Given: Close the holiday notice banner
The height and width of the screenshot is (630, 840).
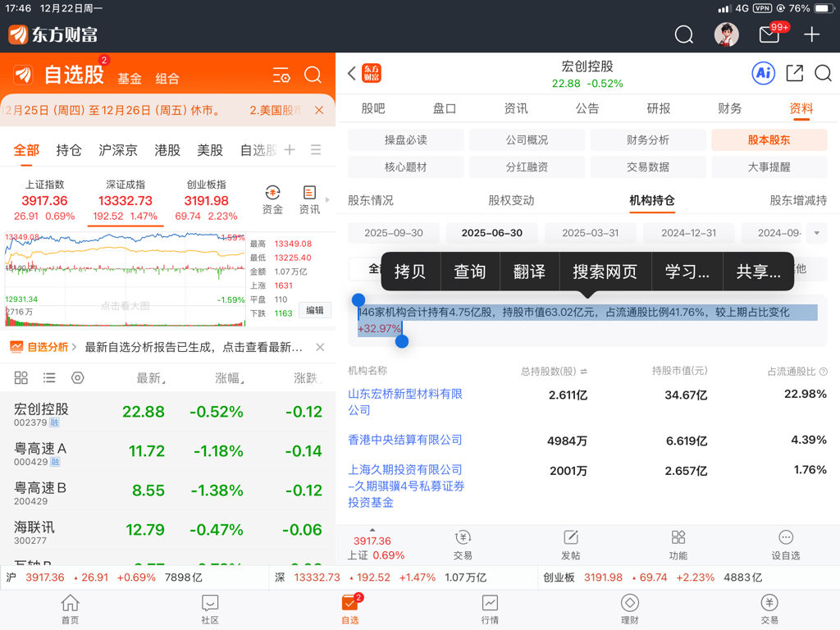Looking at the screenshot, I should pyautogui.click(x=319, y=110).
